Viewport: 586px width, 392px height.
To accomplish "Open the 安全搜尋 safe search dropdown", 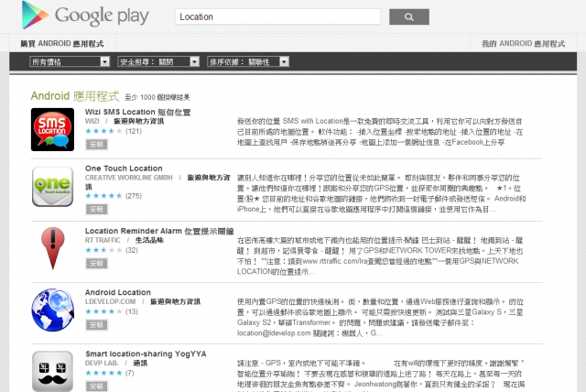I will tap(158, 61).
